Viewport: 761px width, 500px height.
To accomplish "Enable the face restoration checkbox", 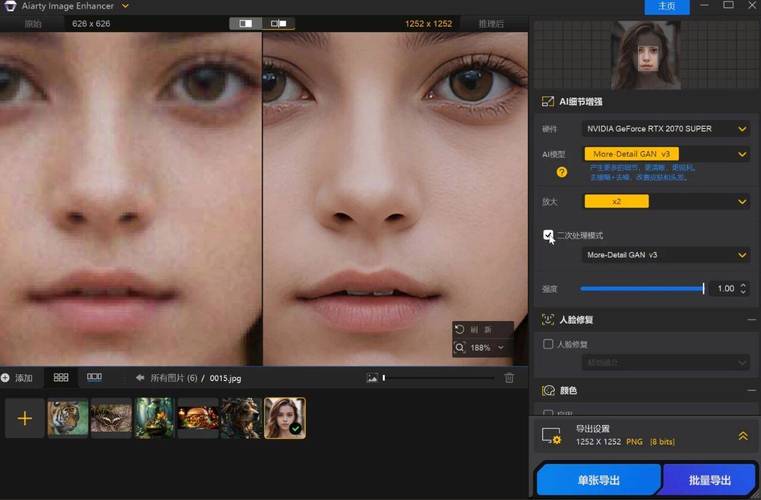I will (548, 344).
